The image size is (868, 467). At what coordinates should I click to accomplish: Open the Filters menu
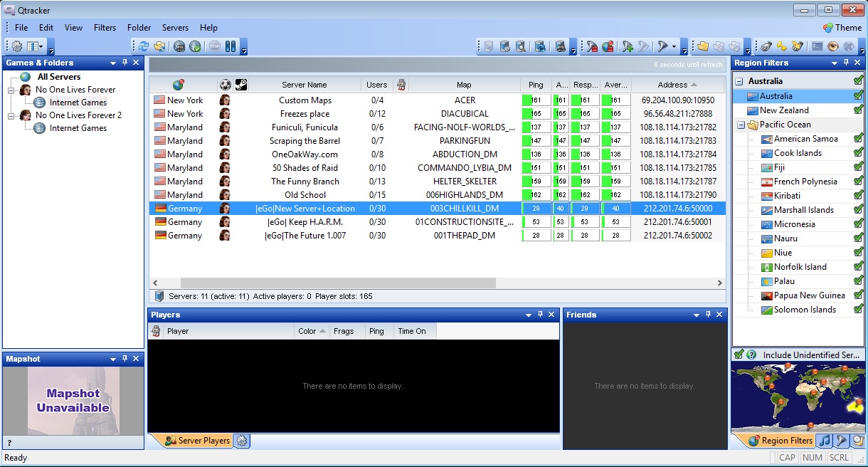105,28
